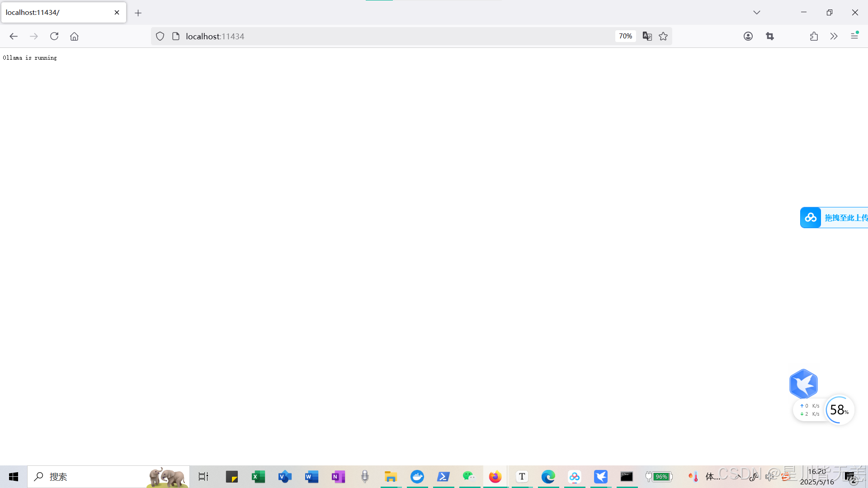Bookmark this page with the star
The image size is (868, 488).
click(x=663, y=36)
